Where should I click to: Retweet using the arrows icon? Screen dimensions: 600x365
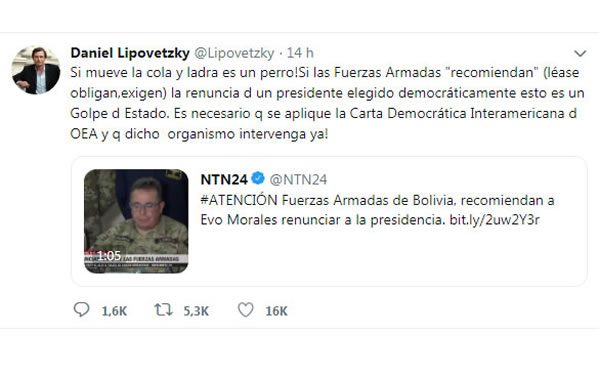[163, 310]
